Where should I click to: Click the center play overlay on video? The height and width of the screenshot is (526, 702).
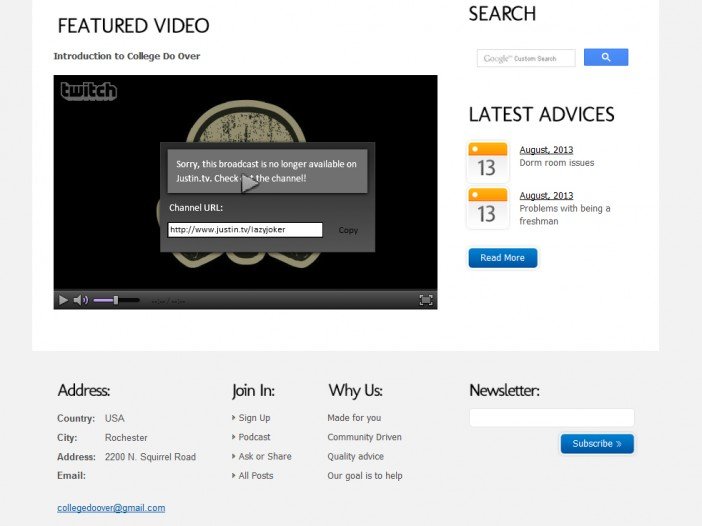pyautogui.click(x=250, y=183)
